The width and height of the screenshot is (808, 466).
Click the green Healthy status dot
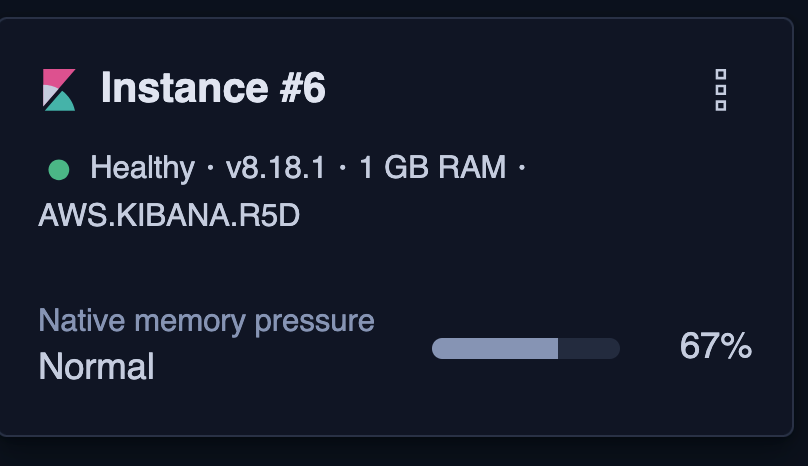pos(59,170)
